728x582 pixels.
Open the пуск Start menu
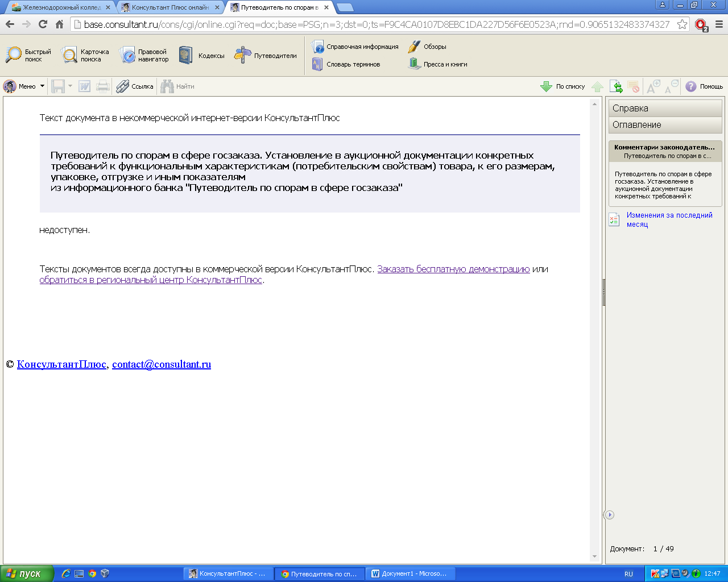tap(27, 573)
